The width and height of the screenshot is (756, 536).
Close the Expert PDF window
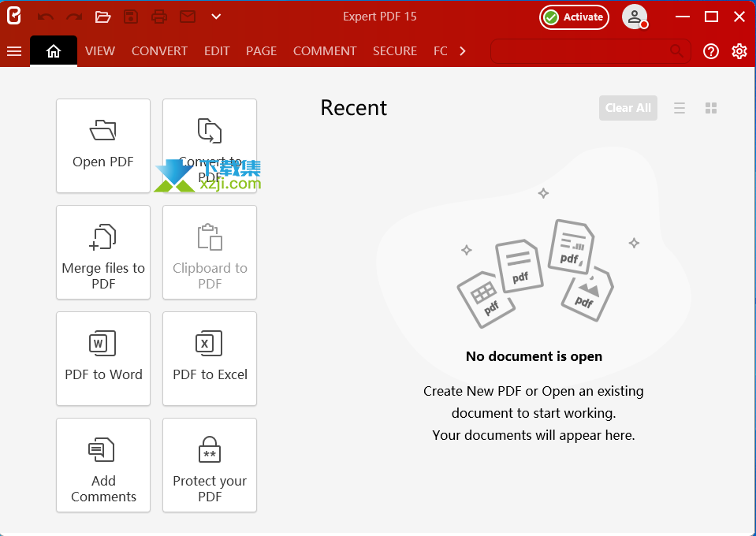[x=739, y=17]
